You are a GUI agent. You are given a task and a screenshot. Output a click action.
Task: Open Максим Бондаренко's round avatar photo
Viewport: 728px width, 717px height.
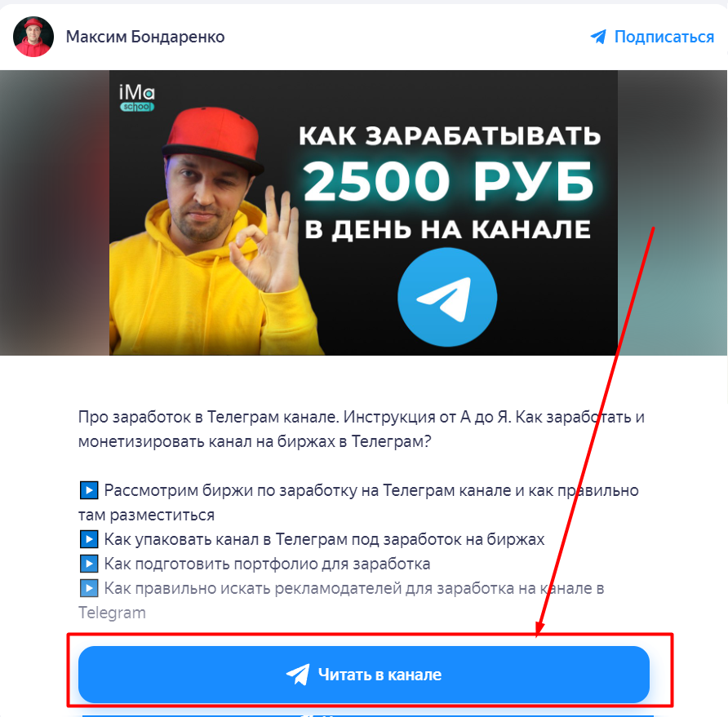tap(33, 37)
